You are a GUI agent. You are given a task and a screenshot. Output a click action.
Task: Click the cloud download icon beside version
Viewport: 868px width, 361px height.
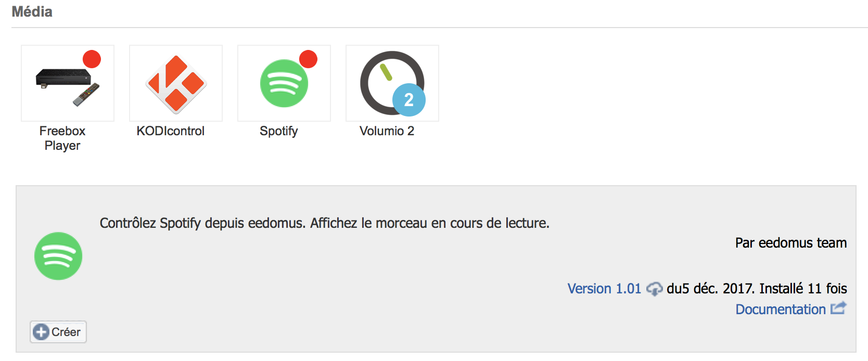click(x=654, y=289)
